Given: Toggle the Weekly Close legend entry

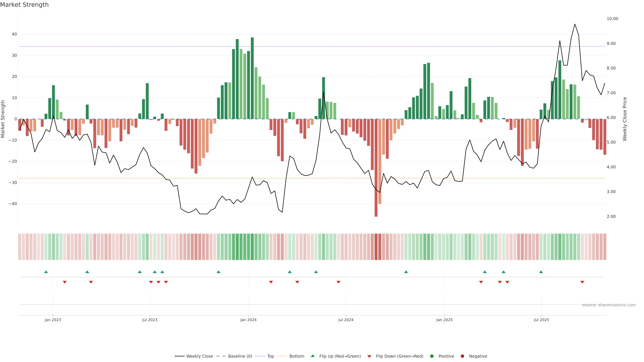Looking at the screenshot, I should (x=199, y=356).
